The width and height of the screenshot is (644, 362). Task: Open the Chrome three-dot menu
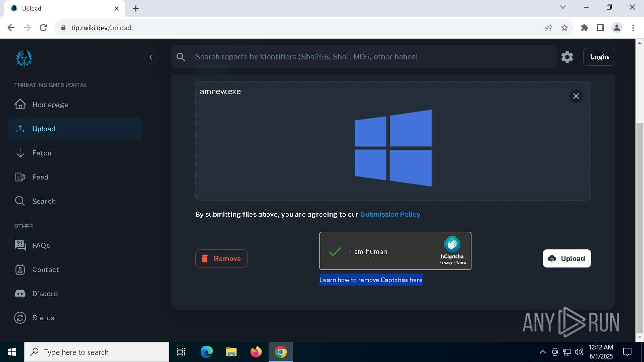[x=633, y=28]
